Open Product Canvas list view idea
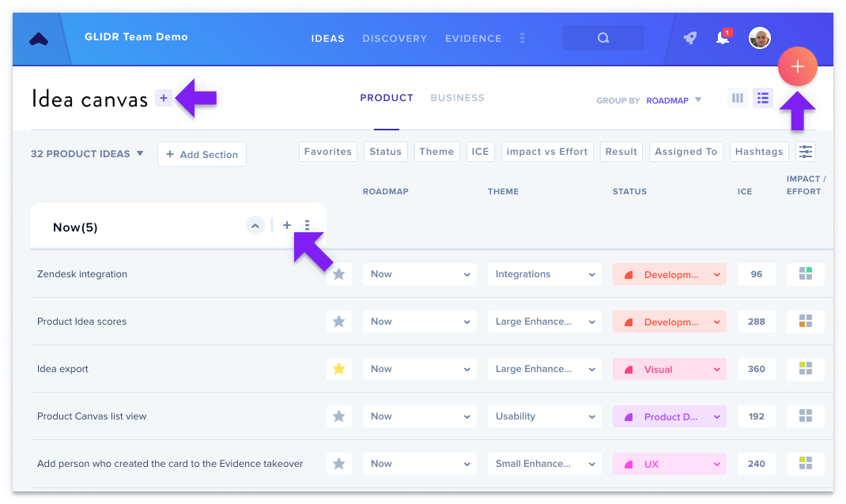This screenshot has height=504, width=846. point(92,416)
